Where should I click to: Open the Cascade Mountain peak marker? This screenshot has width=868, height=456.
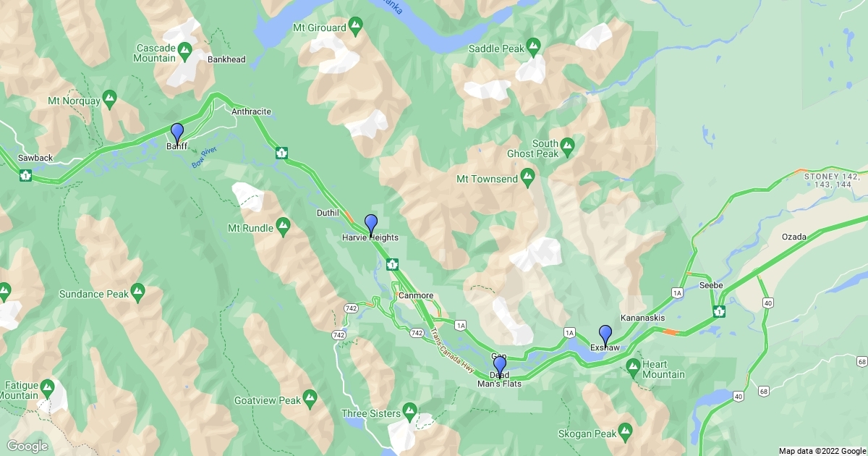(x=184, y=52)
